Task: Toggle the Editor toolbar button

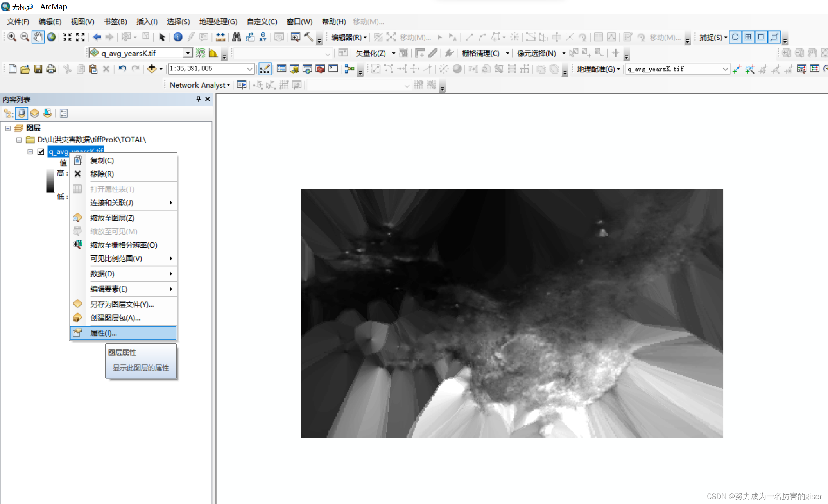Action: 265,69
